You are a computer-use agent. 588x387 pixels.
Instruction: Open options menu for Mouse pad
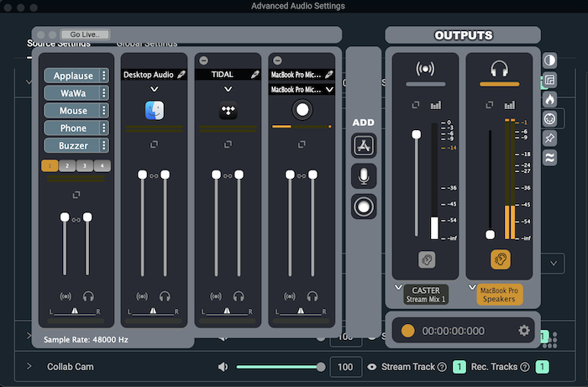pyautogui.click(x=104, y=111)
